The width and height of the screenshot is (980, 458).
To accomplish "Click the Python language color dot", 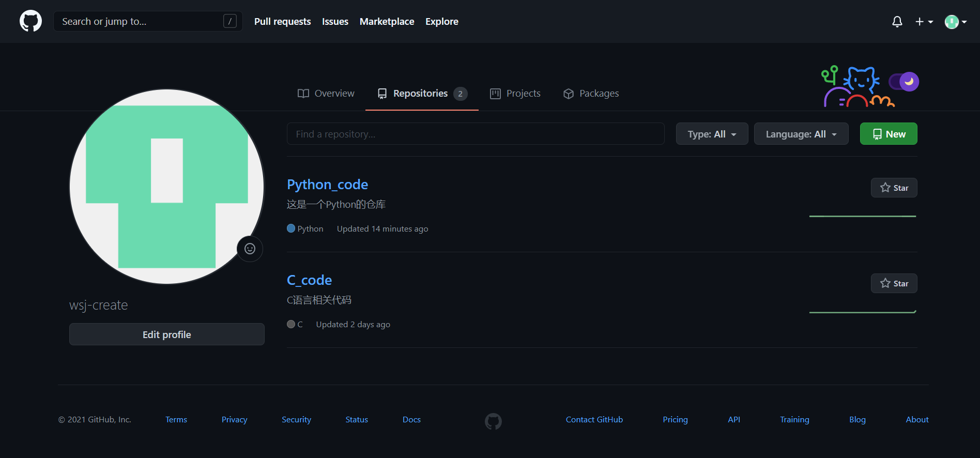I will tap(291, 228).
